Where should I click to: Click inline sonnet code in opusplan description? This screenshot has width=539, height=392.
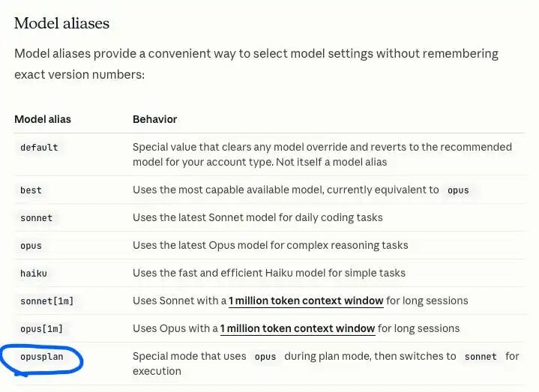(x=481, y=357)
